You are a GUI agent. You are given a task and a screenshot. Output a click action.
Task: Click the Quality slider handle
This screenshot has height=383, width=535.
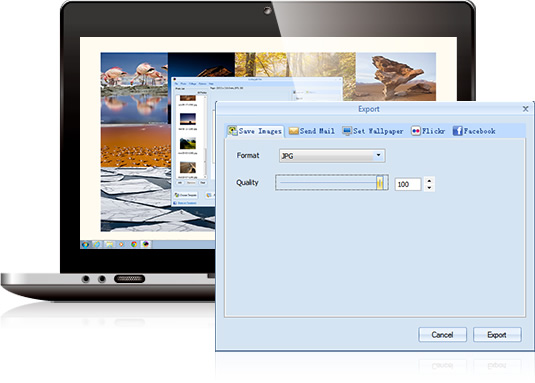[380, 182]
